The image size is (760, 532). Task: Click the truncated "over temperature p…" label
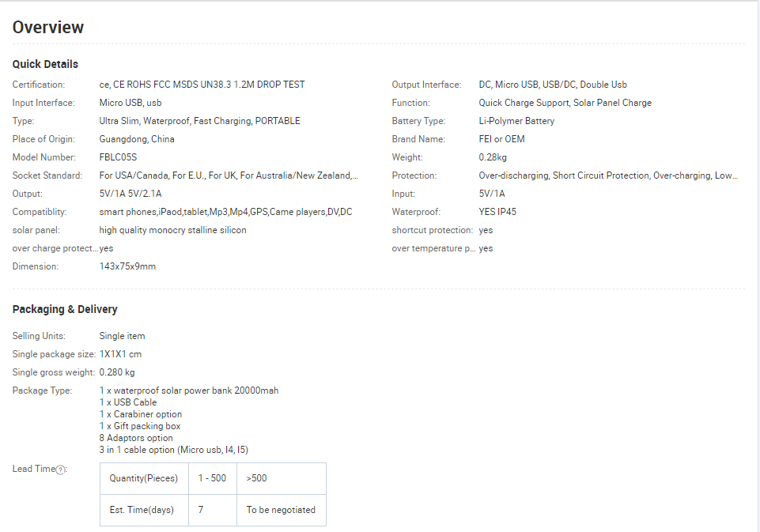[434, 248]
